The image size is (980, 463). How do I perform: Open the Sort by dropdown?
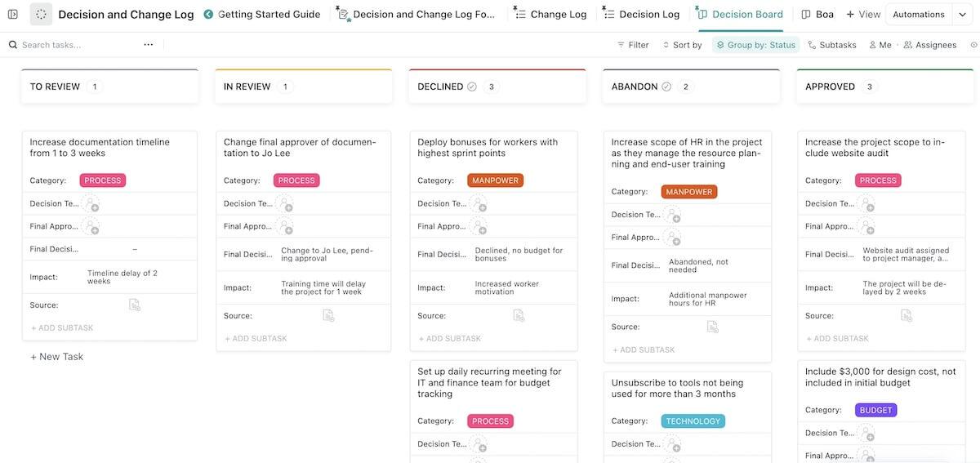681,45
